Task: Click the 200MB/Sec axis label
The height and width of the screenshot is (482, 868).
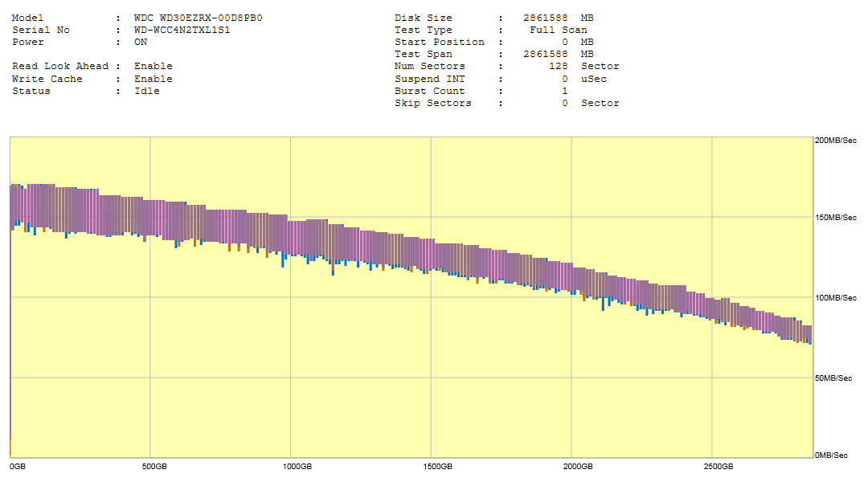Action: pos(836,140)
